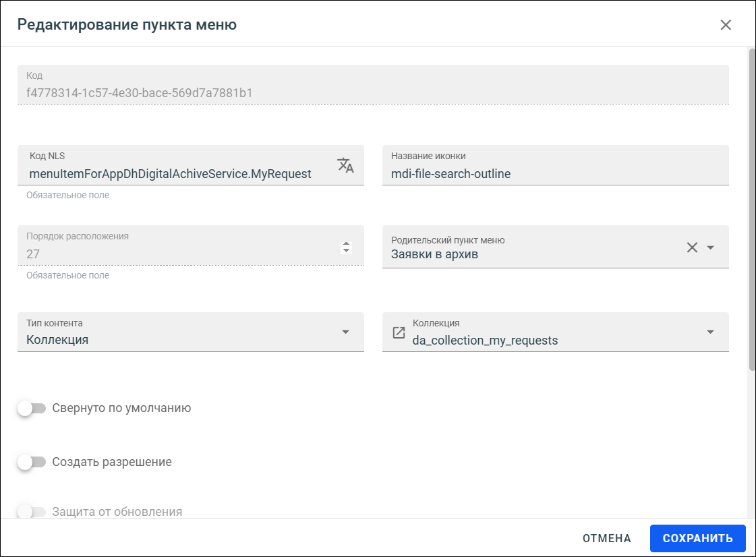Click the Обязательное поле hint under Код NLS
Image resolution: width=756 pixels, height=557 pixels.
pyautogui.click(x=68, y=196)
